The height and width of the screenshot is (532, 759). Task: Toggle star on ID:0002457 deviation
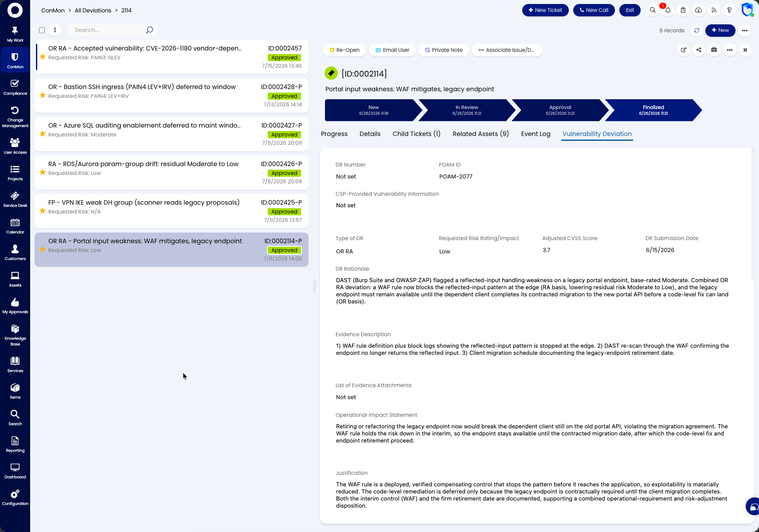pos(43,57)
